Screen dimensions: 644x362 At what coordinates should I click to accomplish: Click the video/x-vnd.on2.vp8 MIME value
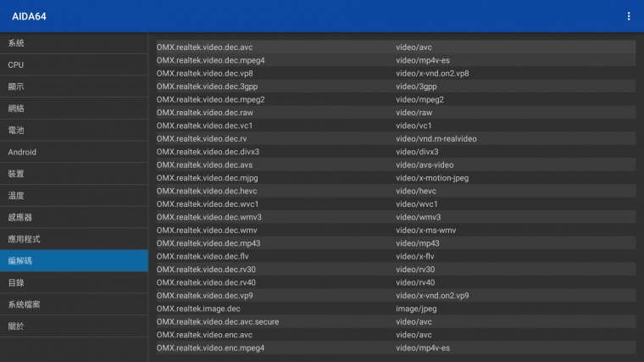(x=432, y=74)
